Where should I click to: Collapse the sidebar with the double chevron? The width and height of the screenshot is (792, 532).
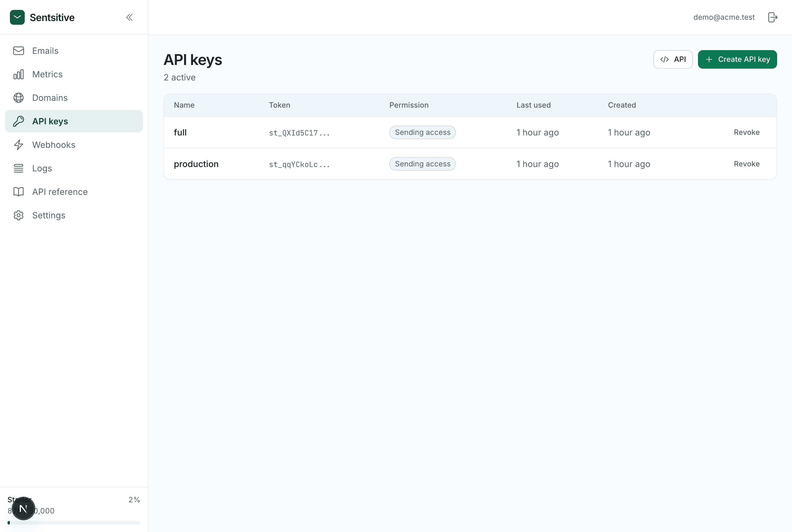coord(129,17)
